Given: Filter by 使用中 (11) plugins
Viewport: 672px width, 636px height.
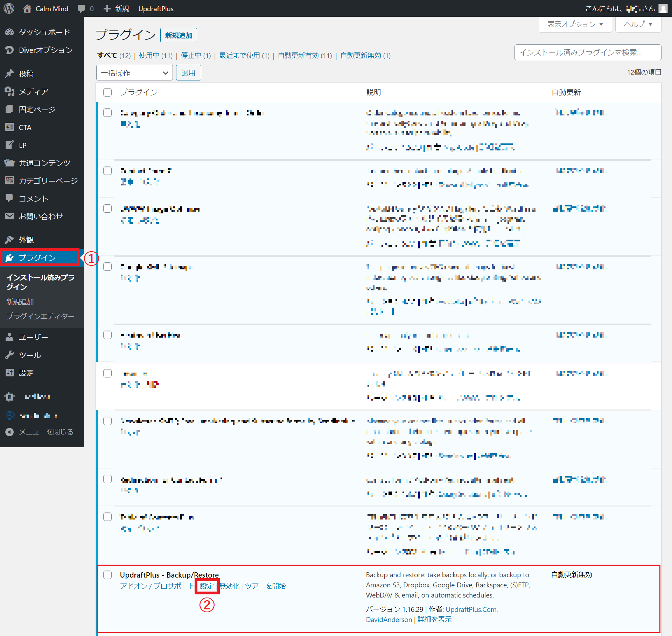Looking at the screenshot, I should pyautogui.click(x=156, y=55).
